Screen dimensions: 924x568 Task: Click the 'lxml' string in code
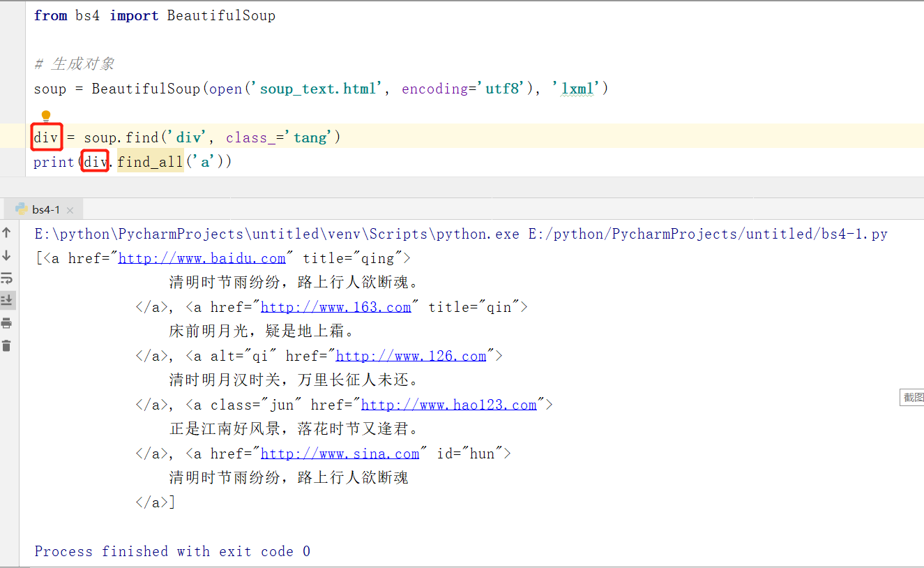(x=577, y=89)
